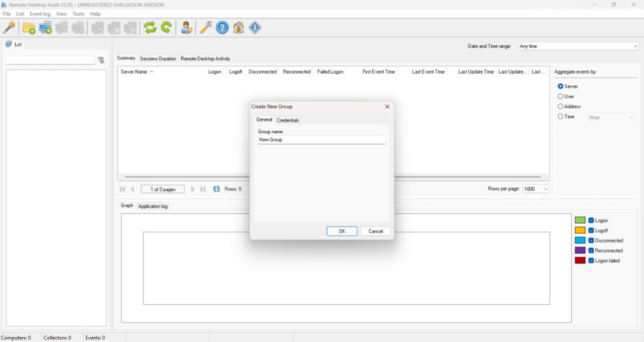Launch the wizard wand toolbar icon
This screenshot has width=644, height=342.
[x=9, y=28]
